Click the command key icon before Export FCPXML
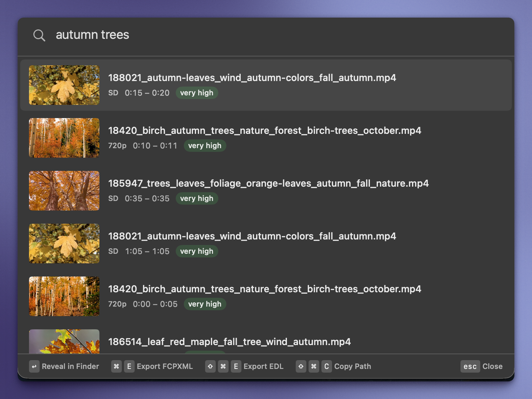This screenshot has height=399, width=532. click(x=116, y=366)
